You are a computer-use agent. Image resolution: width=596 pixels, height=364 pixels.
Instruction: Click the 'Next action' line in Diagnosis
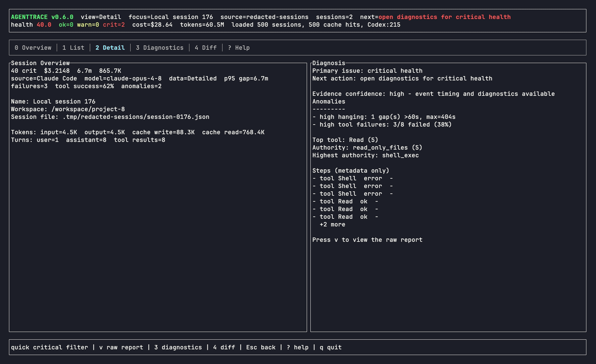pyautogui.click(x=402, y=78)
